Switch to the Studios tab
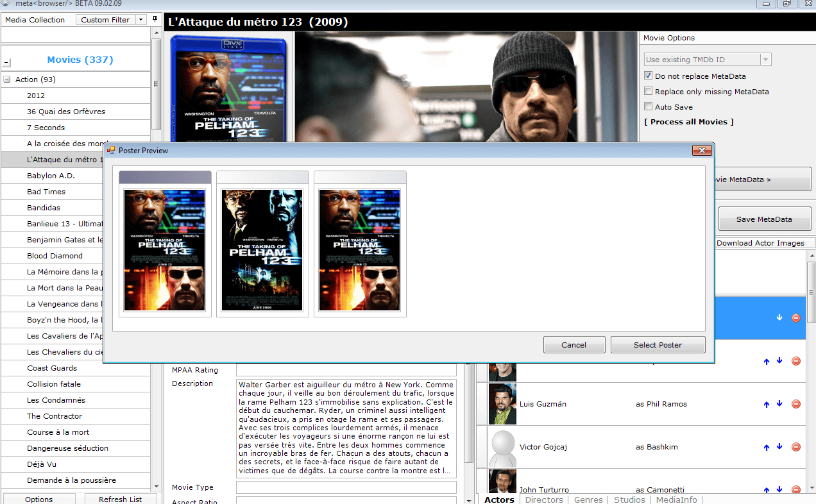 (x=629, y=500)
